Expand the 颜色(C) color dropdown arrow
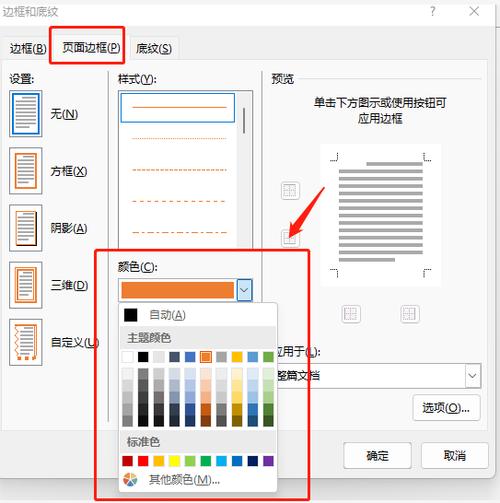Screen dimensions: 500x503 (x=244, y=290)
